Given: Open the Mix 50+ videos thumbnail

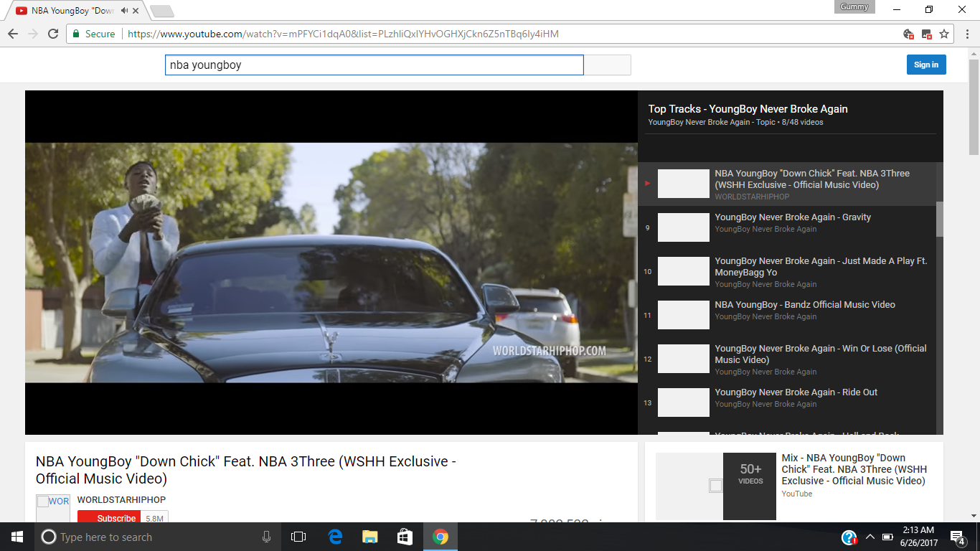Looking at the screenshot, I should pos(716,486).
